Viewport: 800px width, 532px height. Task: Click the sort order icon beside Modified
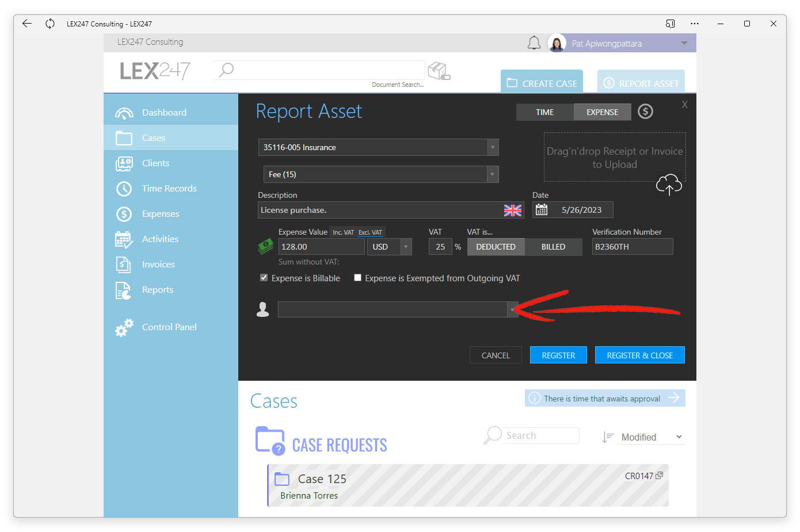[608, 437]
